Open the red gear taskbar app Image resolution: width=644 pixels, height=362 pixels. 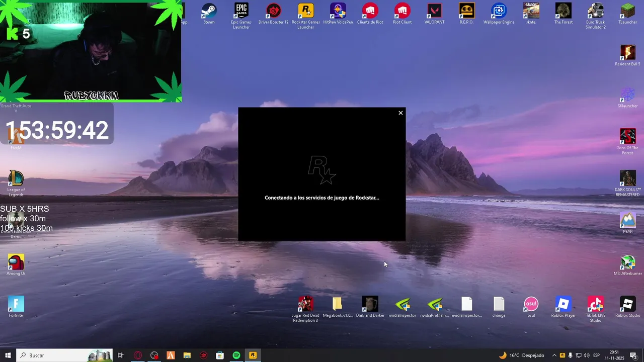pyautogui.click(x=204, y=355)
